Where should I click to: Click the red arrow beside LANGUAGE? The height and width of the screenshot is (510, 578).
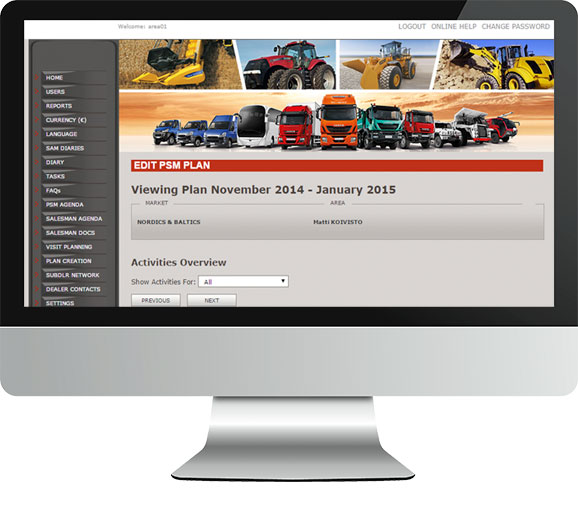(x=37, y=134)
